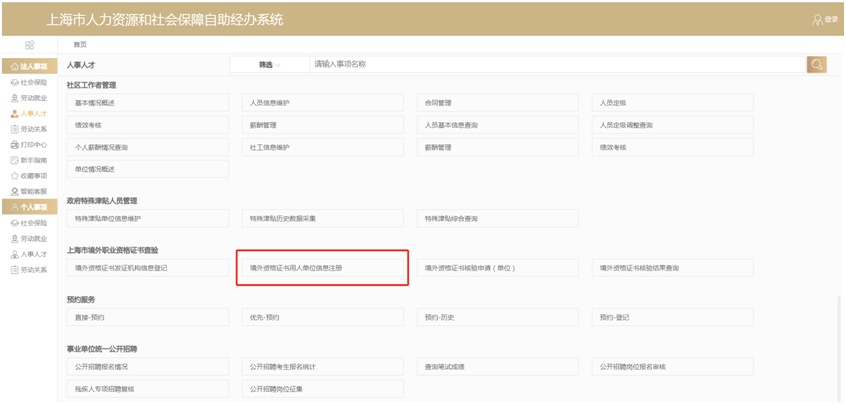Switch to the 首页 tab
The image size is (846, 405).
(x=80, y=45)
